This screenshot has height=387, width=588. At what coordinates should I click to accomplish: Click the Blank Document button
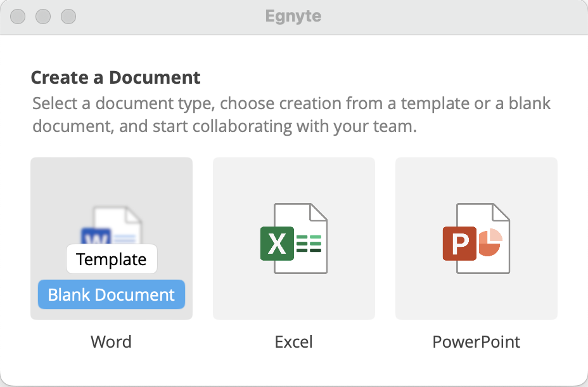112,294
